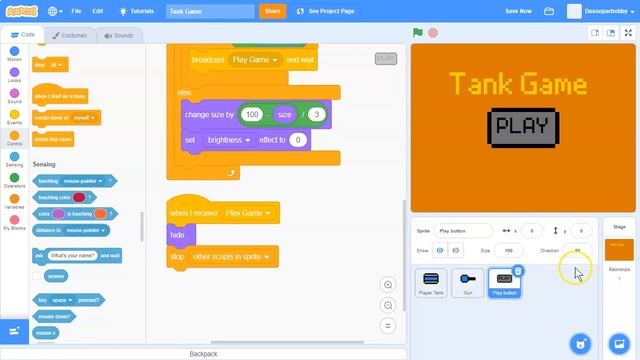The height and width of the screenshot is (360, 640).
Task: Click the orange Share button
Action: [x=272, y=11]
